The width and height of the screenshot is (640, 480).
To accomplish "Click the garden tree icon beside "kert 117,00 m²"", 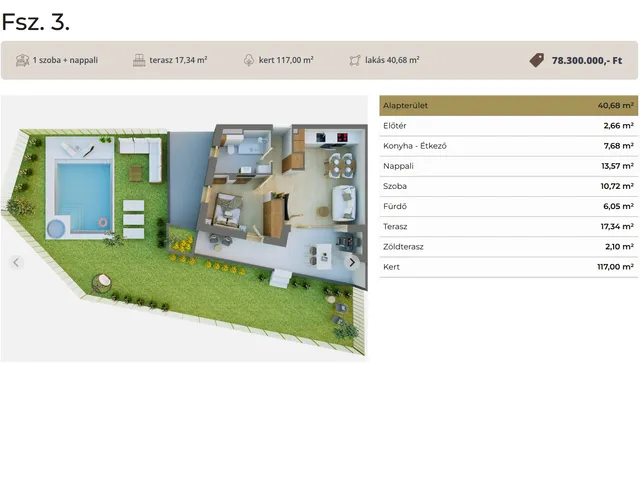I will click(x=249, y=60).
